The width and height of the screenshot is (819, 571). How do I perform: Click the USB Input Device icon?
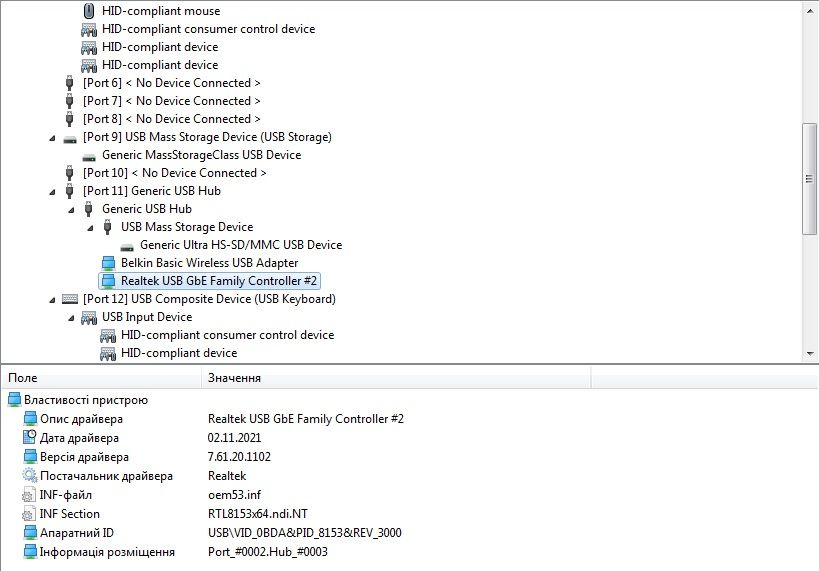pyautogui.click(x=89, y=318)
